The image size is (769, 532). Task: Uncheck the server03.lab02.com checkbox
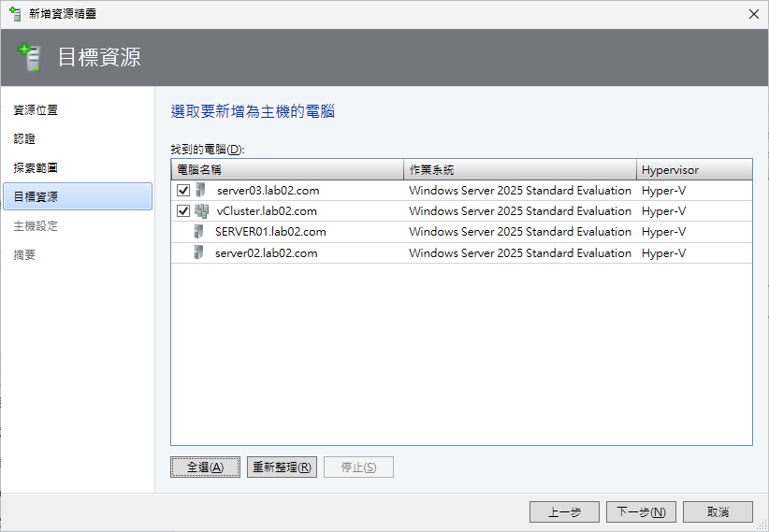[x=183, y=190]
